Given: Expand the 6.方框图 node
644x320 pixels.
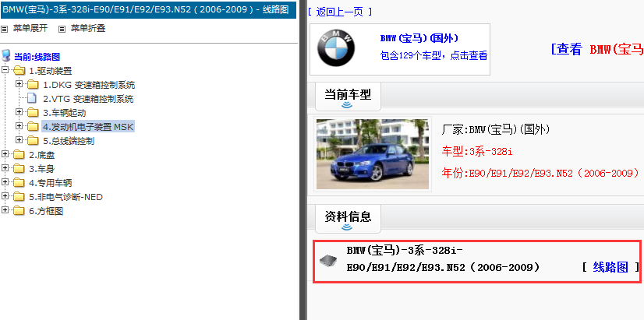Looking at the screenshot, I should (5, 209).
